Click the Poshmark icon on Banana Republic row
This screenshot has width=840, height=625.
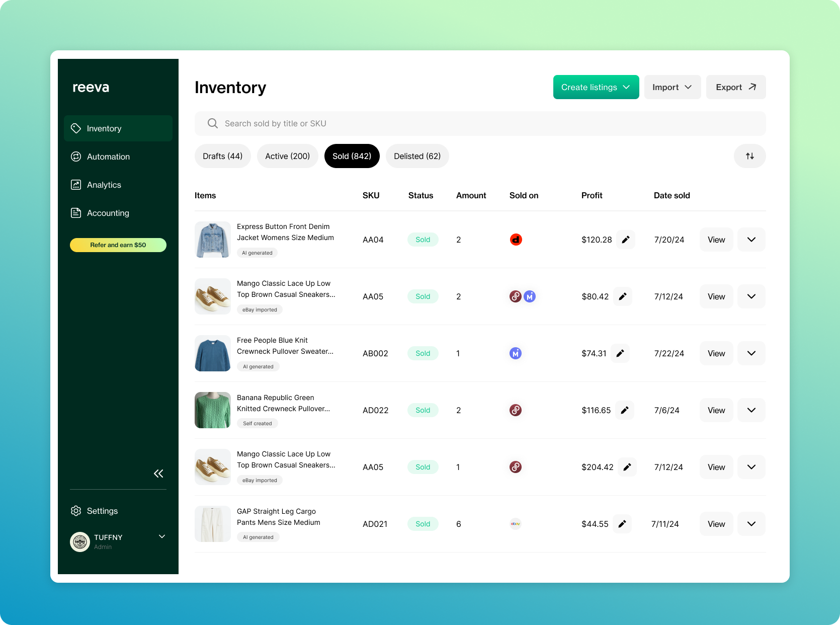click(516, 410)
